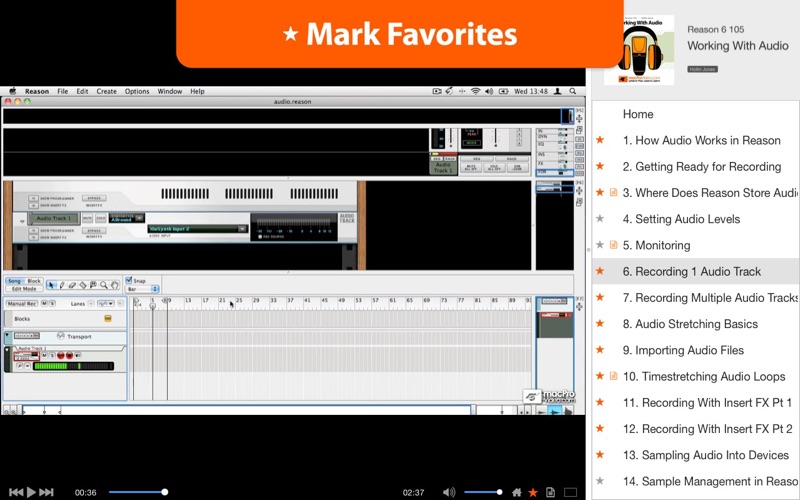Click the video progress slider handle
Image resolution: width=800 pixels, height=500 pixels.
click(164, 492)
